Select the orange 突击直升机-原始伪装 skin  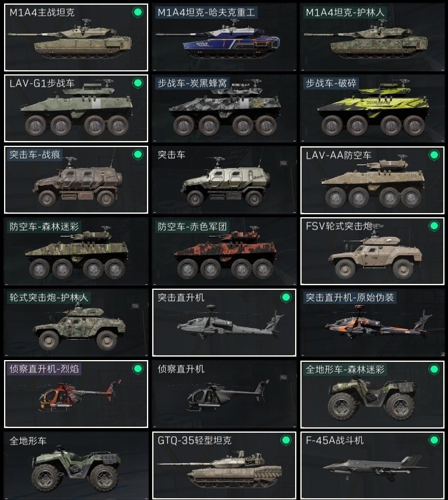372,323
